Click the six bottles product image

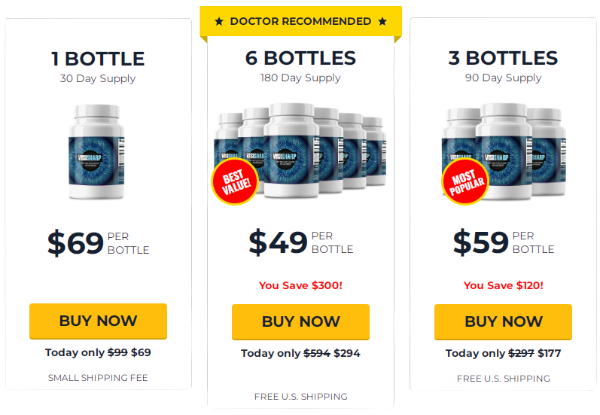(300, 150)
